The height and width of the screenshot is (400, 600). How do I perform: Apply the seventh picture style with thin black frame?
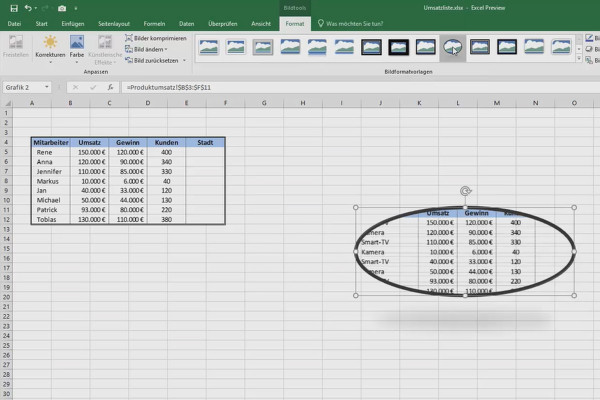pos(371,47)
